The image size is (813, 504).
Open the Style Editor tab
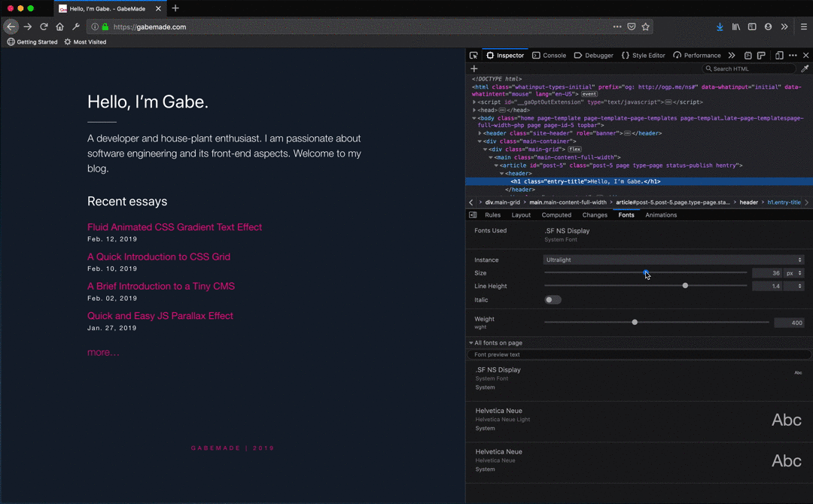click(x=643, y=56)
